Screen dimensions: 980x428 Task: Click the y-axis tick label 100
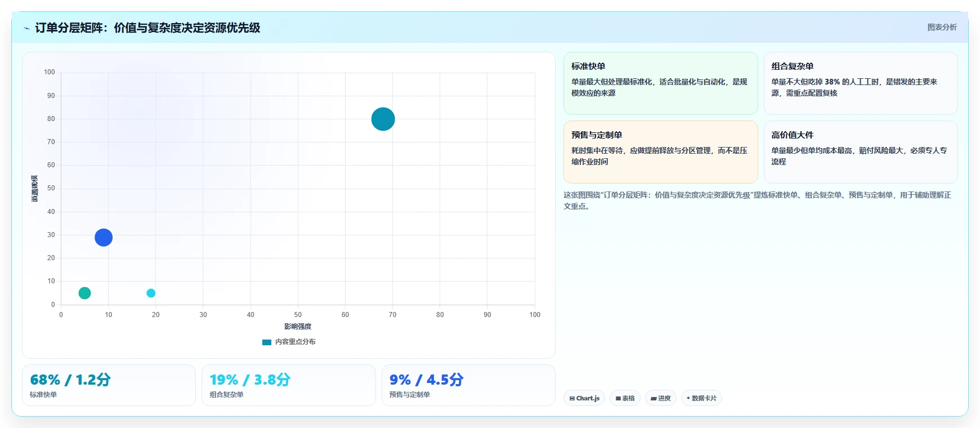(50, 72)
